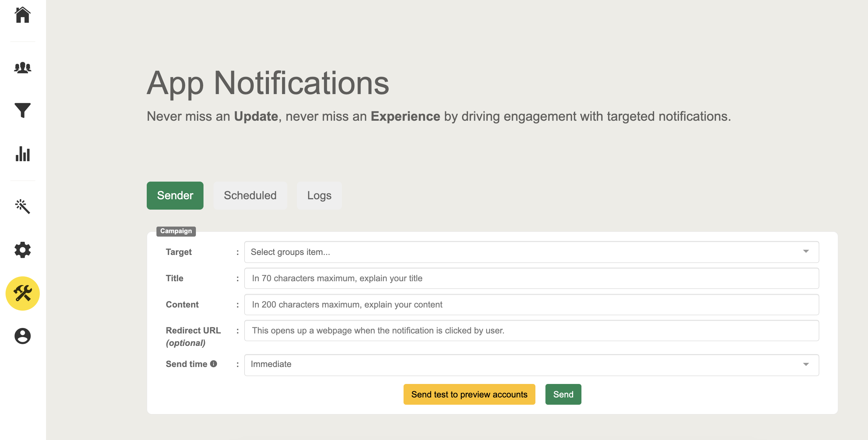Open the bar chart analytics icon
Image resolution: width=868 pixels, height=440 pixels.
pyautogui.click(x=22, y=154)
